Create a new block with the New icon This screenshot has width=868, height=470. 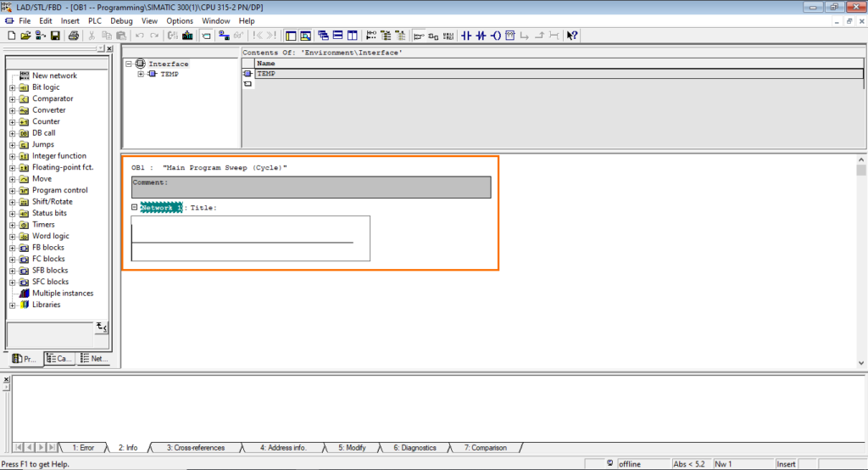[x=11, y=36]
